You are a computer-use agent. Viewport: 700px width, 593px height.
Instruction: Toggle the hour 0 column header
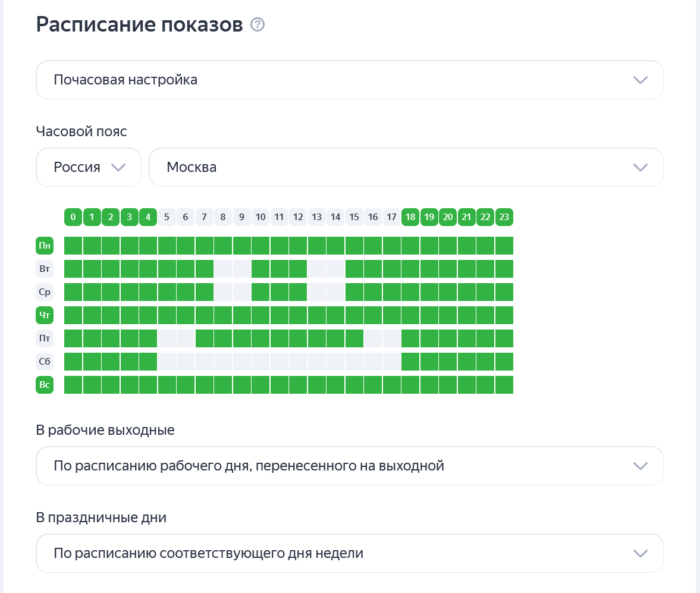pyautogui.click(x=73, y=217)
